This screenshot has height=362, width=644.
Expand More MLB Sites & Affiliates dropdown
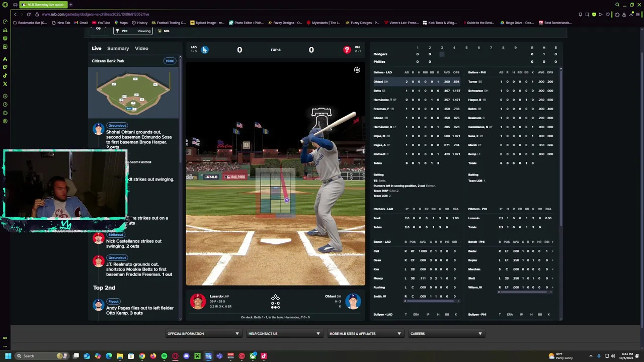[x=365, y=333]
